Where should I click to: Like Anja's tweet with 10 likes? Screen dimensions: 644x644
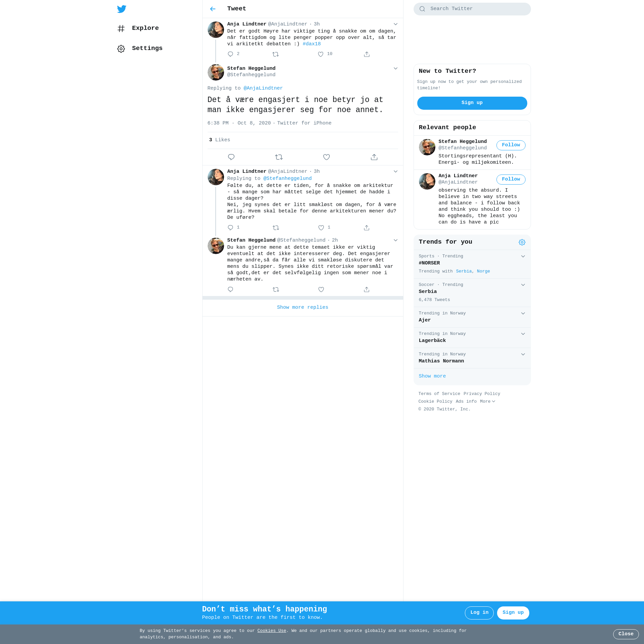(x=321, y=54)
